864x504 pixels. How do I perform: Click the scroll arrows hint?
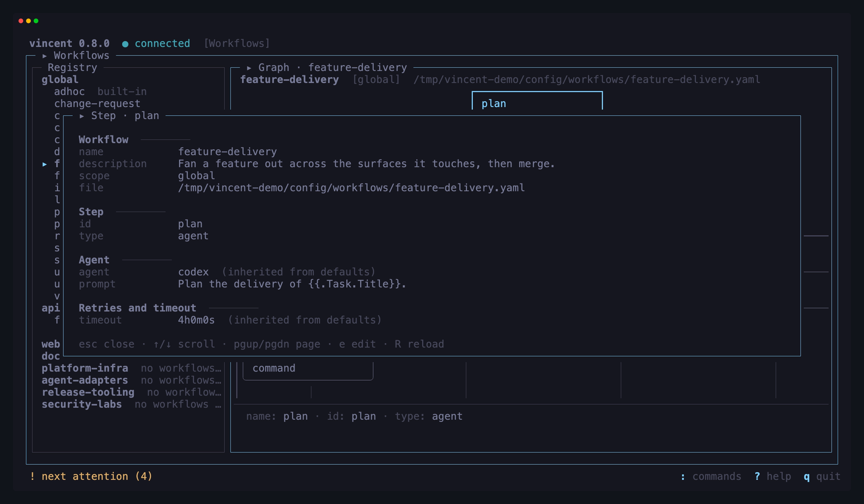point(184,344)
